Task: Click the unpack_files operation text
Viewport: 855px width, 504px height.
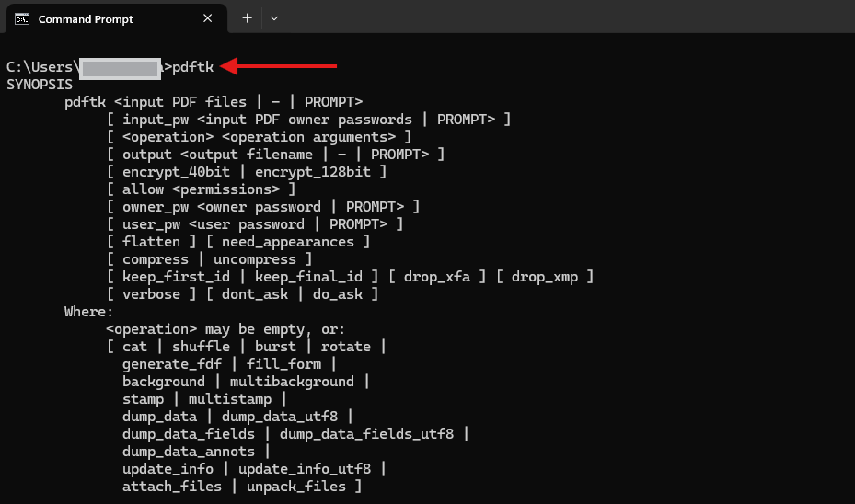Action: [296, 486]
